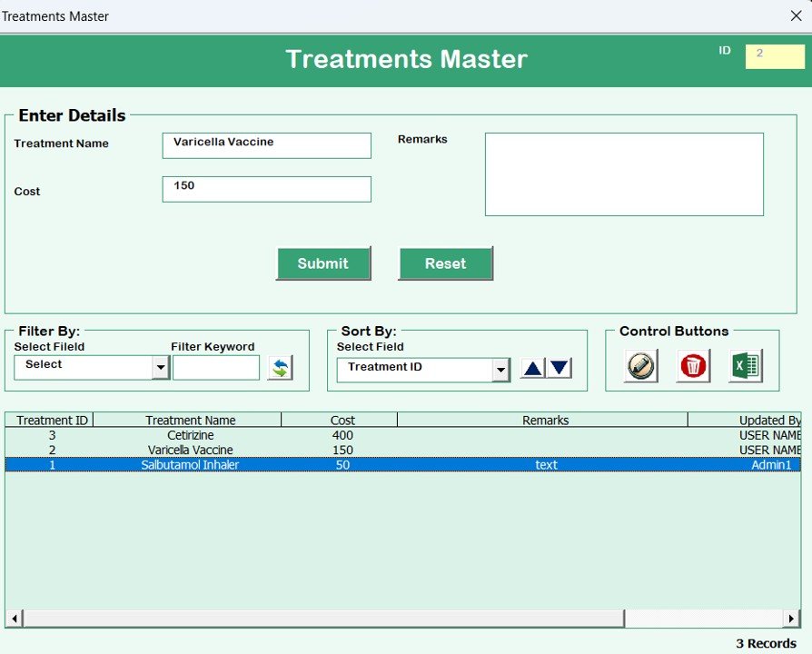812x654 pixels.
Task: Click the list's left scroll arrow
Action: (15, 619)
